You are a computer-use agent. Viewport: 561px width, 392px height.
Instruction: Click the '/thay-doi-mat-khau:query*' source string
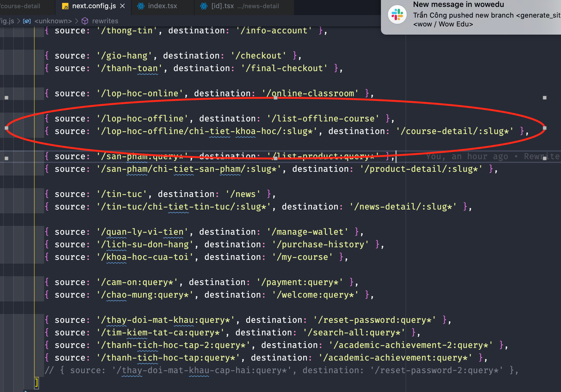[166, 320]
